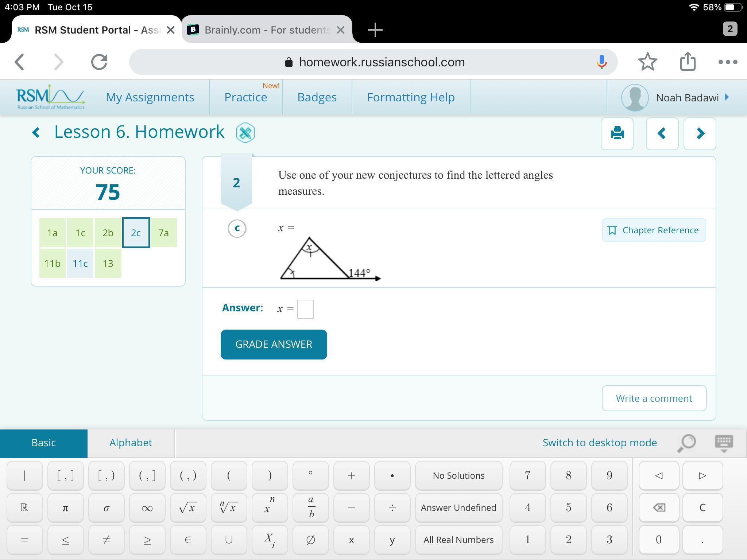Collapse lesson with back chevron
The image size is (747, 560).
[x=36, y=132]
